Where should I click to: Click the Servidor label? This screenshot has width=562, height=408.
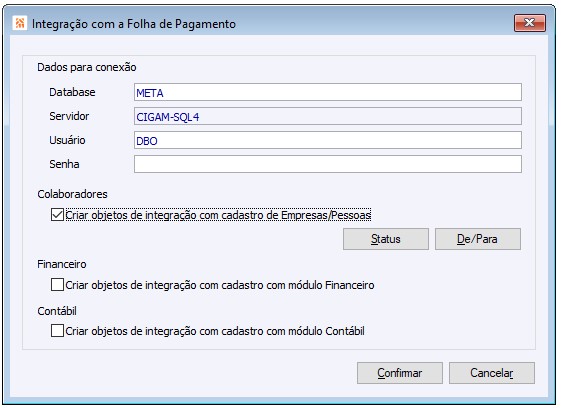point(69,116)
